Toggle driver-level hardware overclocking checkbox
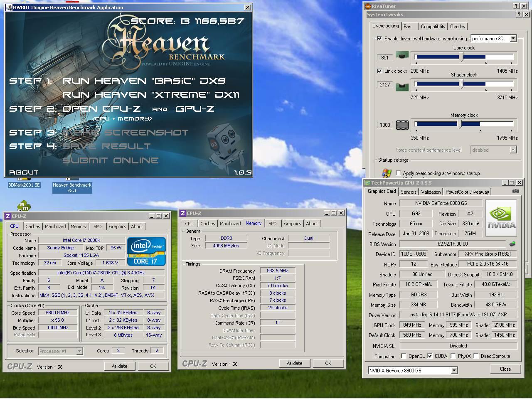532x399 pixels. [379, 38]
